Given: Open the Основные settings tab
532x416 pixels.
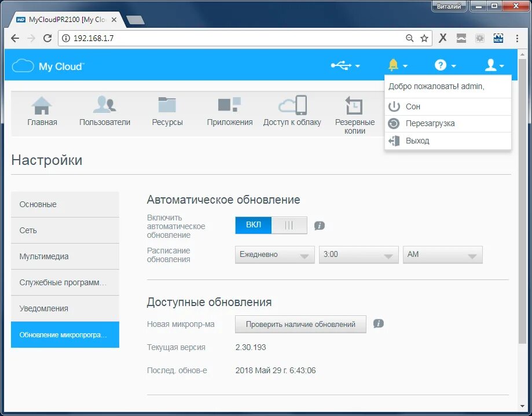Looking at the screenshot, I should pyautogui.click(x=65, y=204).
